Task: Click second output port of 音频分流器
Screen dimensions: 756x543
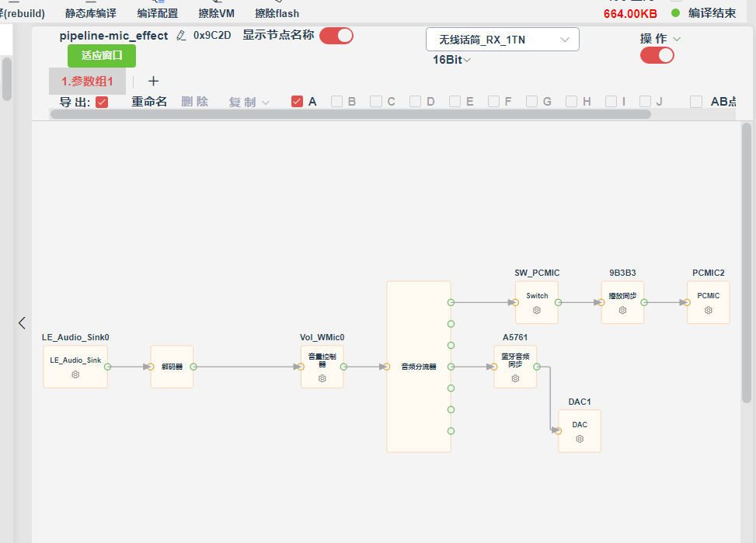Action: coord(451,324)
